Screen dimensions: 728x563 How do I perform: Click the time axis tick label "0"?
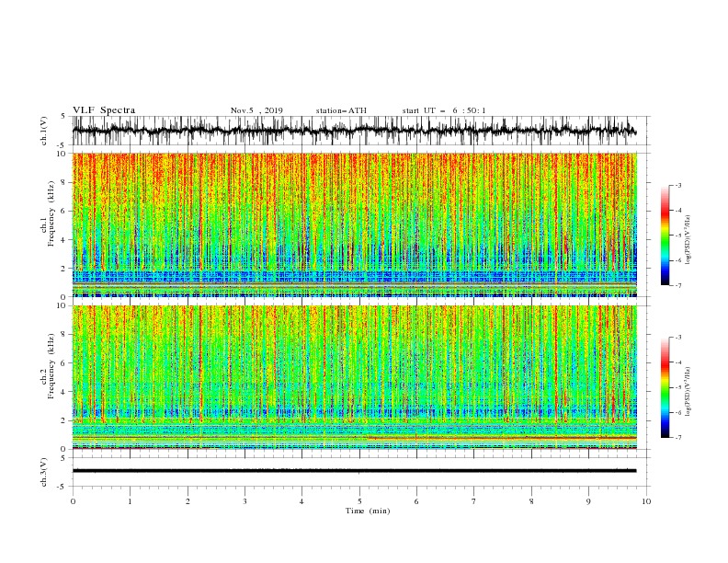(x=73, y=501)
